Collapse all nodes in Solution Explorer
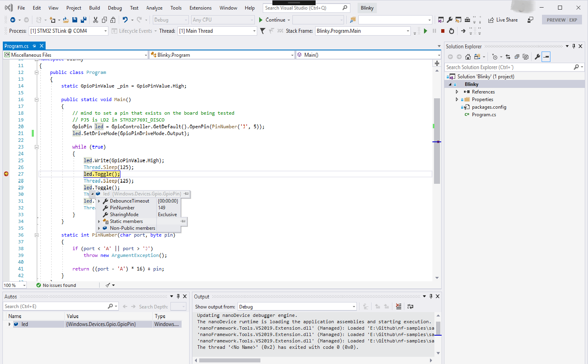Image resolution: width=588 pixels, height=364 pixels. point(517,56)
